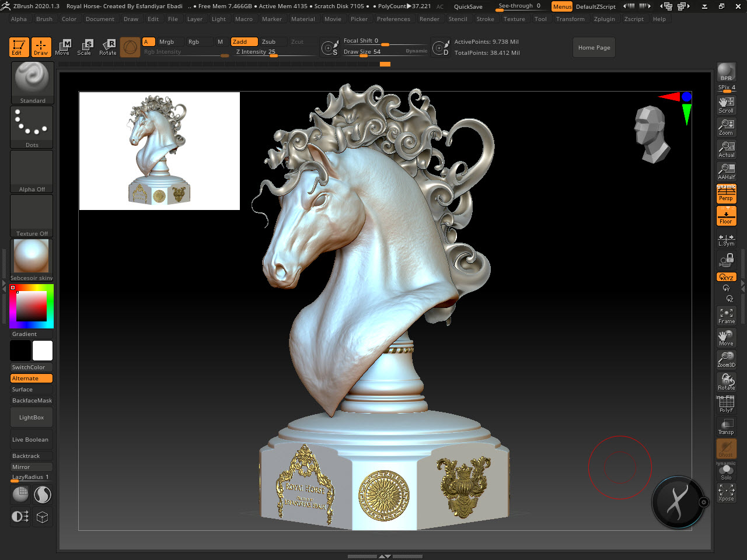Open the Zplugin menu

[x=604, y=19]
